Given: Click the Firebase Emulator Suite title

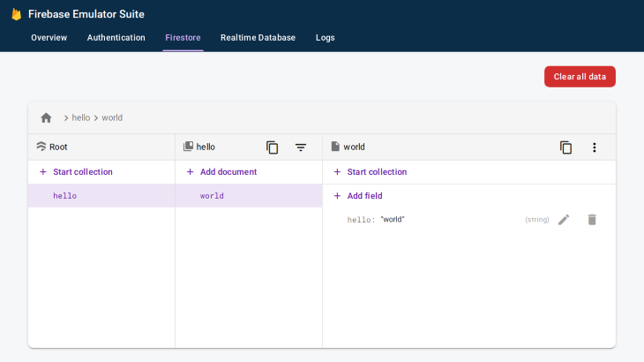Looking at the screenshot, I should (x=86, y=14).
